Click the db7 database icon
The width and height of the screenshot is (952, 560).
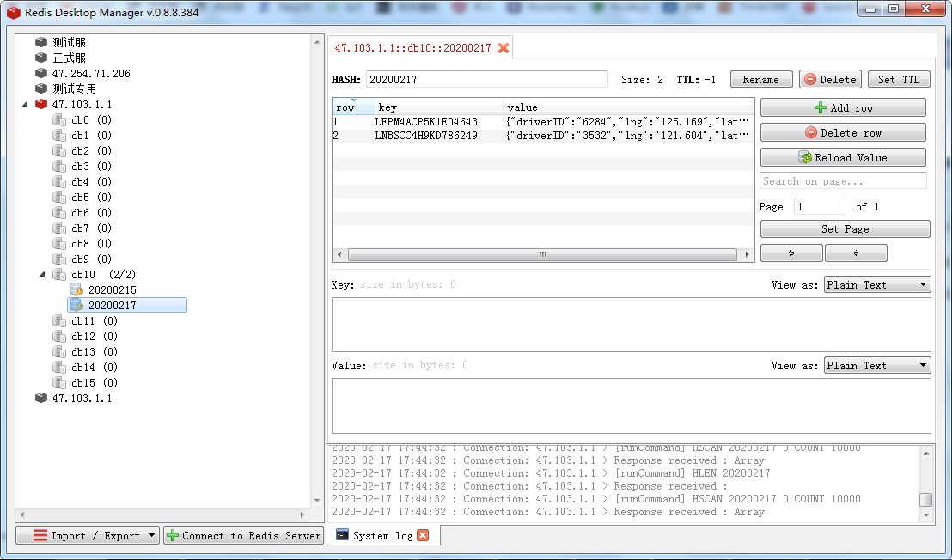tap(59, 228)
